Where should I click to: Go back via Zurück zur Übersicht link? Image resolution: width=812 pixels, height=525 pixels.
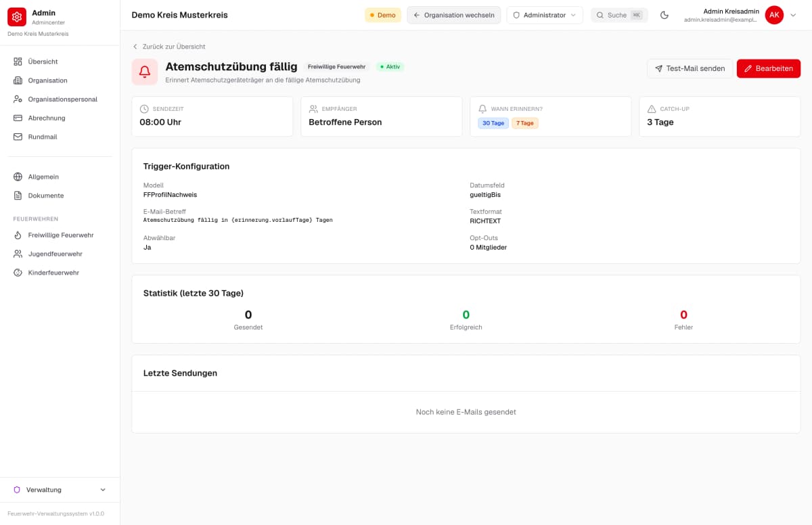[168, 47]
